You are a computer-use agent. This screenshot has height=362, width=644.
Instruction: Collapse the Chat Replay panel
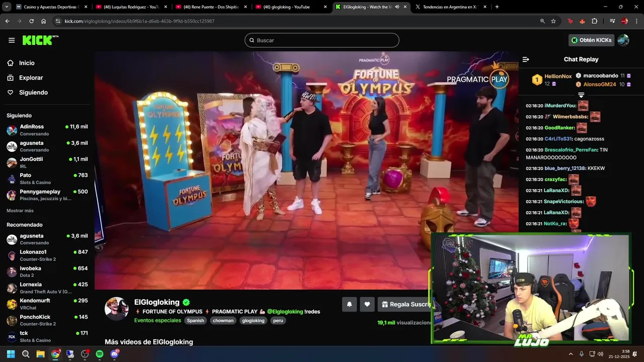point(526,59)
